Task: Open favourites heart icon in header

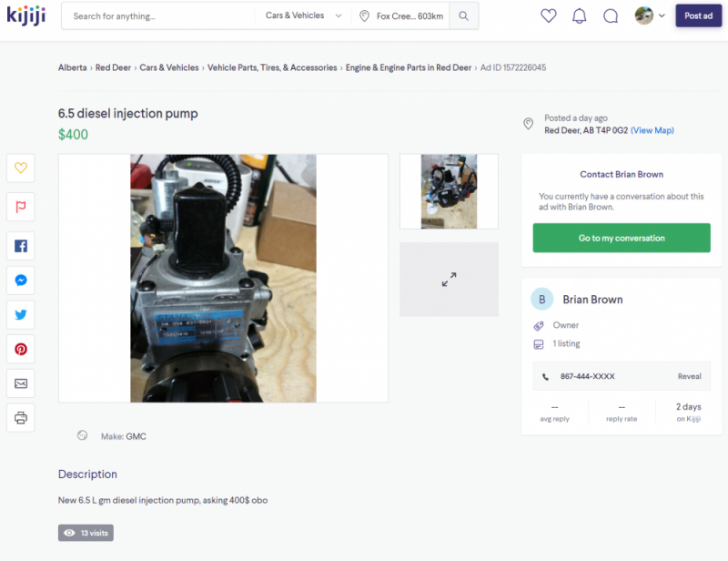Action: (x=548, y=15)
